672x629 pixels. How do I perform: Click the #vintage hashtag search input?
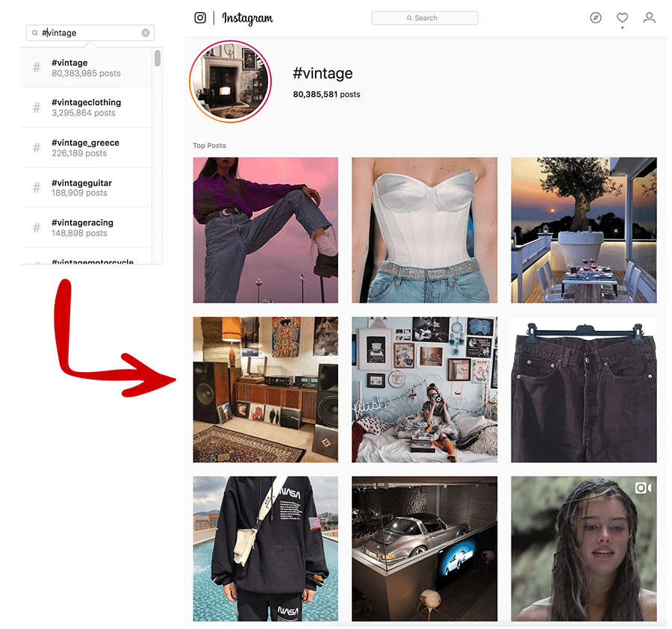90,33
